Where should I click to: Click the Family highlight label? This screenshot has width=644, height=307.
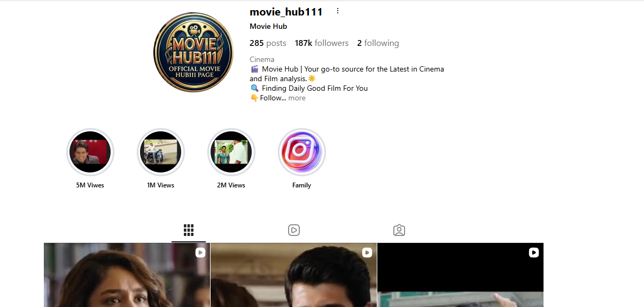pos(301,185)
